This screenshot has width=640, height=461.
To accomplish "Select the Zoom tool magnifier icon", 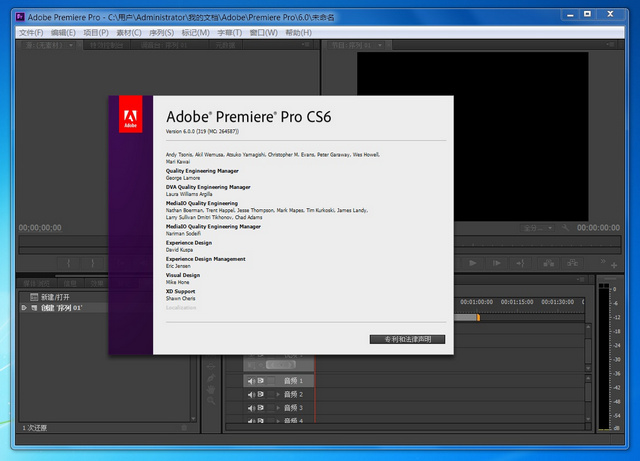I will (x=211, y=398).
